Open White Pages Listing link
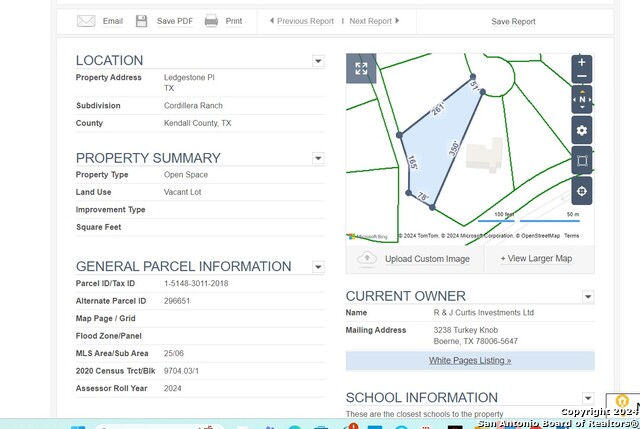The height and width of the screenshot is (429, 640). 470,360
